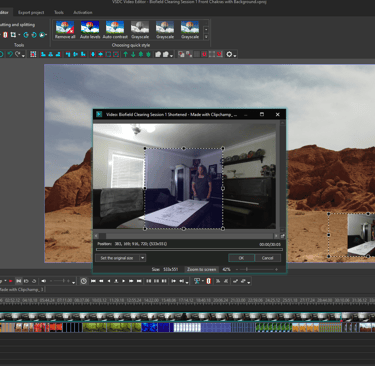
Task: Click the 42% zoom value
Action: point(226,269)
